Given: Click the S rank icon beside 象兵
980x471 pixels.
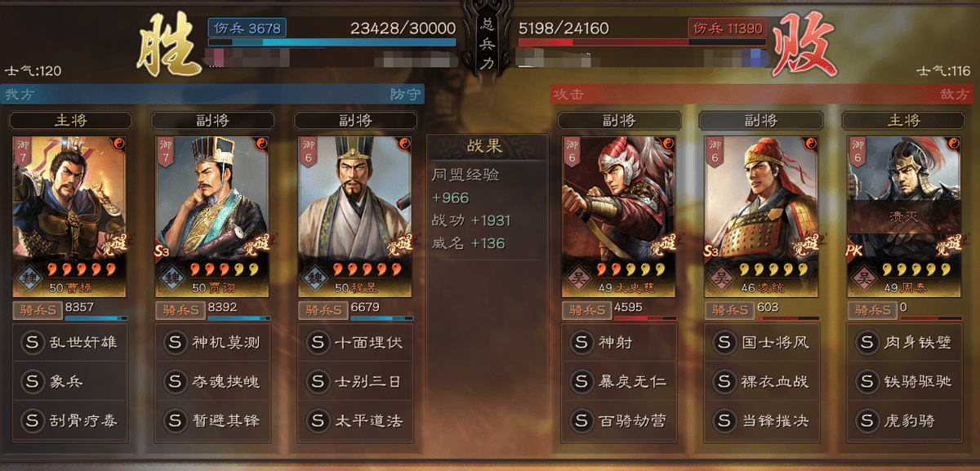Looking at the screenshot, I should click(x=33, y=381).
